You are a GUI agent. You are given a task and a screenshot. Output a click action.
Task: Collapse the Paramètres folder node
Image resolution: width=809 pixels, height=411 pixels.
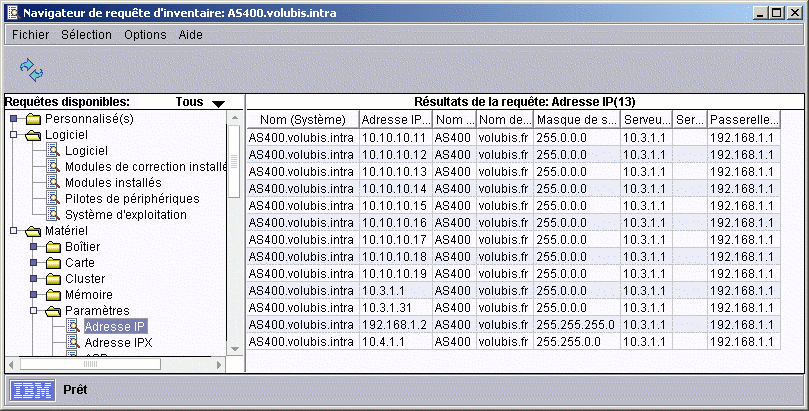(x=34, y=311)
